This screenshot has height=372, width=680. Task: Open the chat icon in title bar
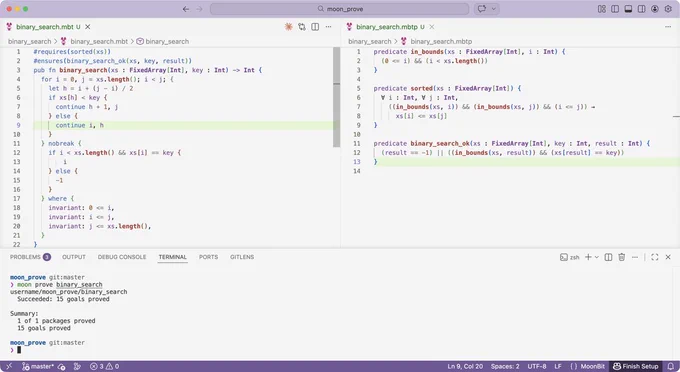click(481, 9)
